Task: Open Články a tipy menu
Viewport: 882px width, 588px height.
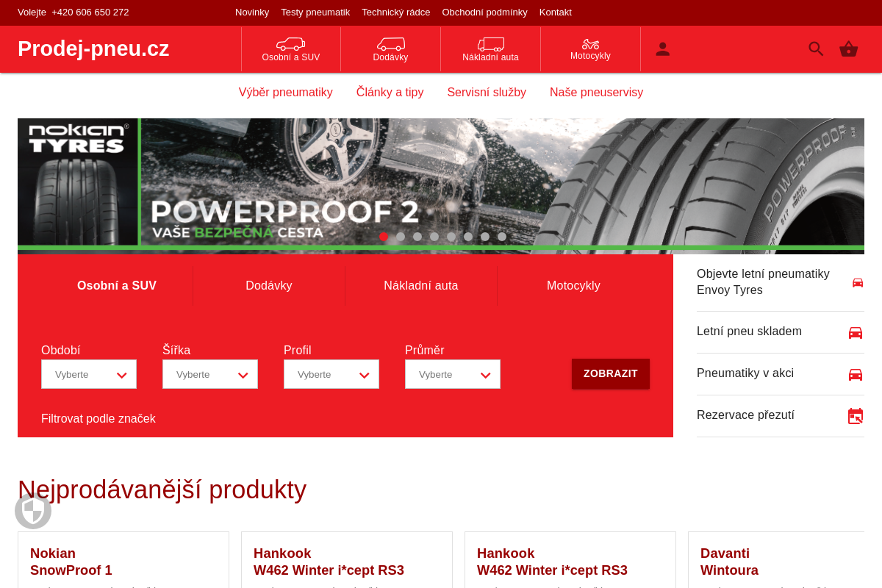Action: point(390,92)
